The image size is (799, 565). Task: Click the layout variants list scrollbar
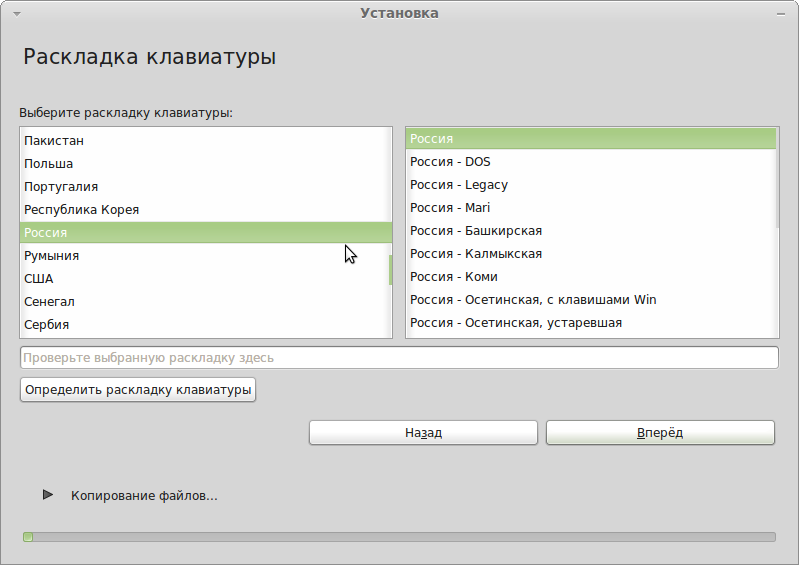[x=777, y=178]
